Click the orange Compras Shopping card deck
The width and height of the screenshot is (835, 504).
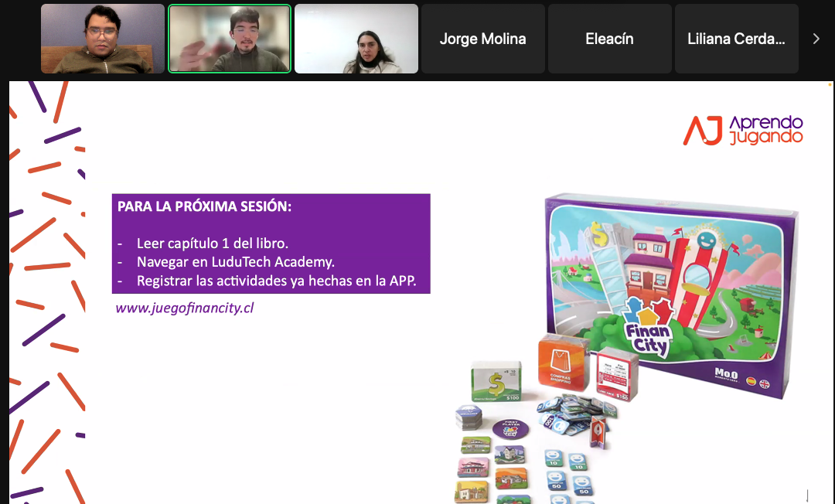click(x=562, y=364)
